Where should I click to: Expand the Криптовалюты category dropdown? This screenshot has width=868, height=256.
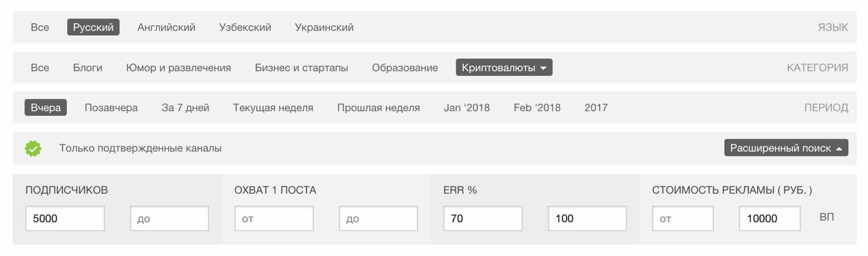pos(504,68)
